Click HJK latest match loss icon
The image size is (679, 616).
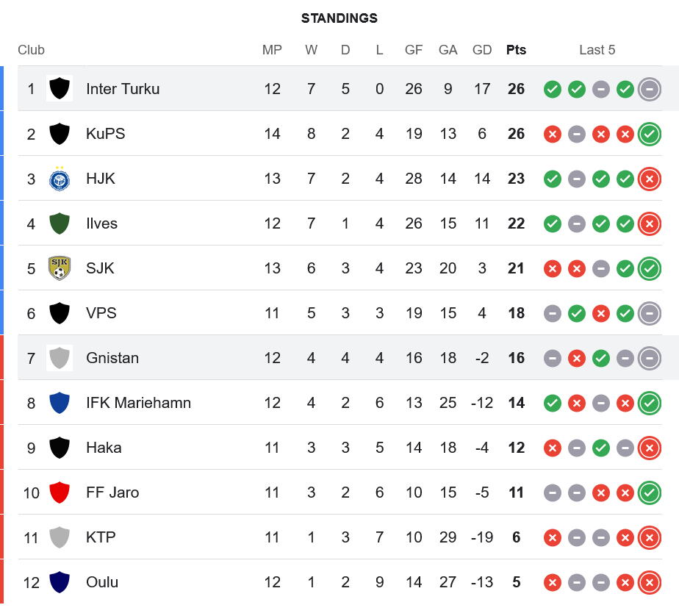(x=649, y=179)
